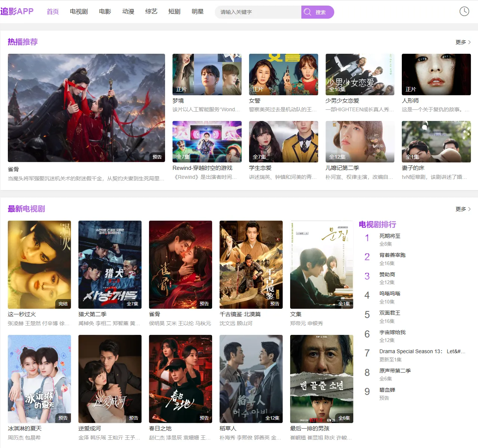Click the 妻子的床 title link
The image size is (478, 448).
tap(413, 168)
